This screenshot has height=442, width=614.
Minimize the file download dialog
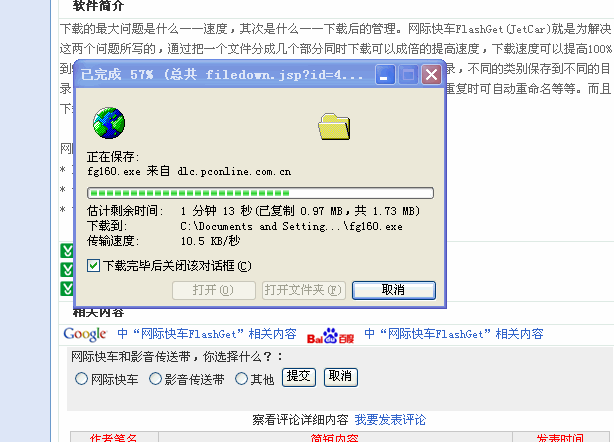[385, 74]
